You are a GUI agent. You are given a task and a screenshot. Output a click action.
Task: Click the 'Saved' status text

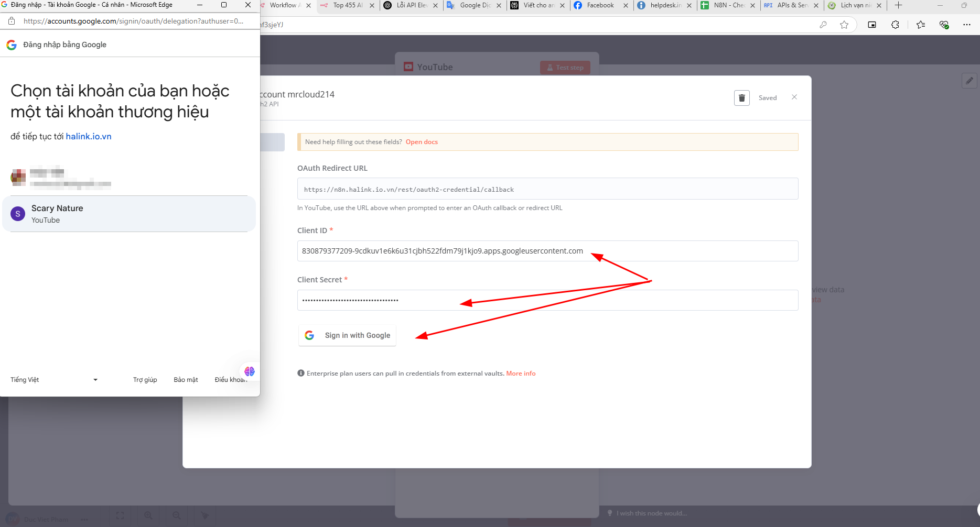point(768,98)
